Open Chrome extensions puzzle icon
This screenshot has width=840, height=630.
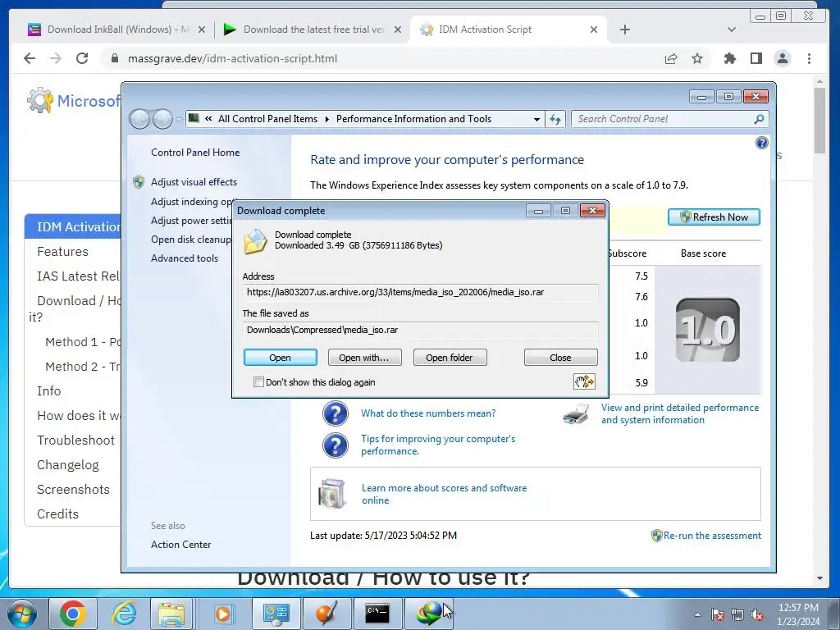(x=729, y=58)
